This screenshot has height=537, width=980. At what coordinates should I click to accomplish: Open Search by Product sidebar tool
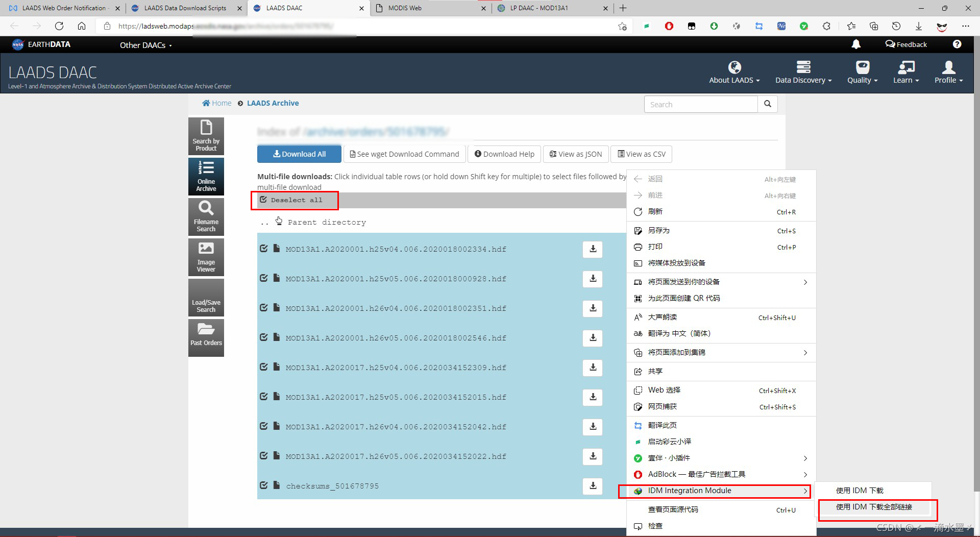point(206,136)
